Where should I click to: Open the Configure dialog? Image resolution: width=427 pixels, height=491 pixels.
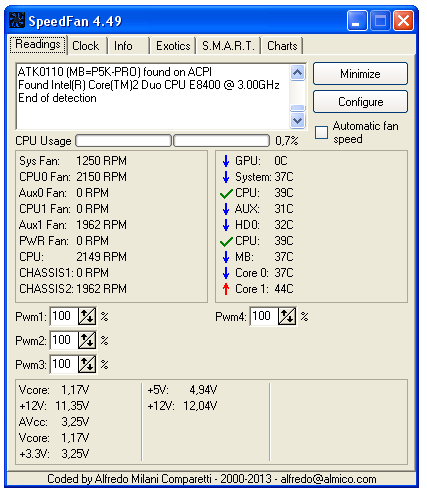click(360, 102)
